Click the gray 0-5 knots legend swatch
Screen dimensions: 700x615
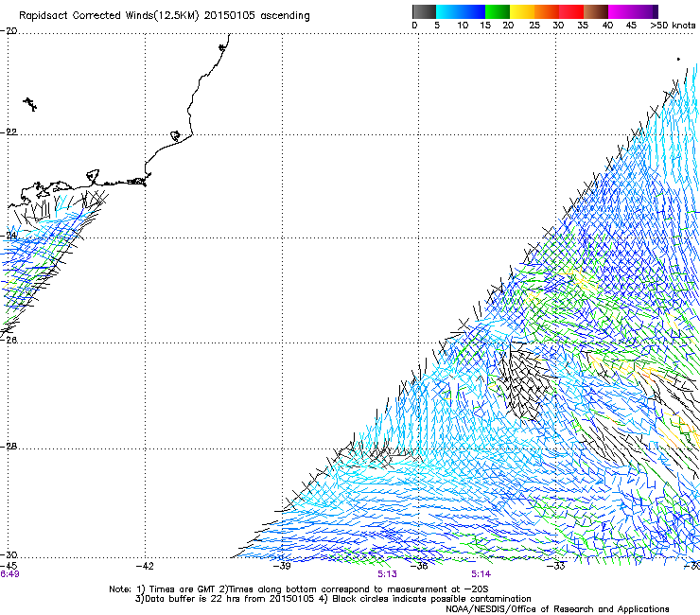tap(424, 11)
